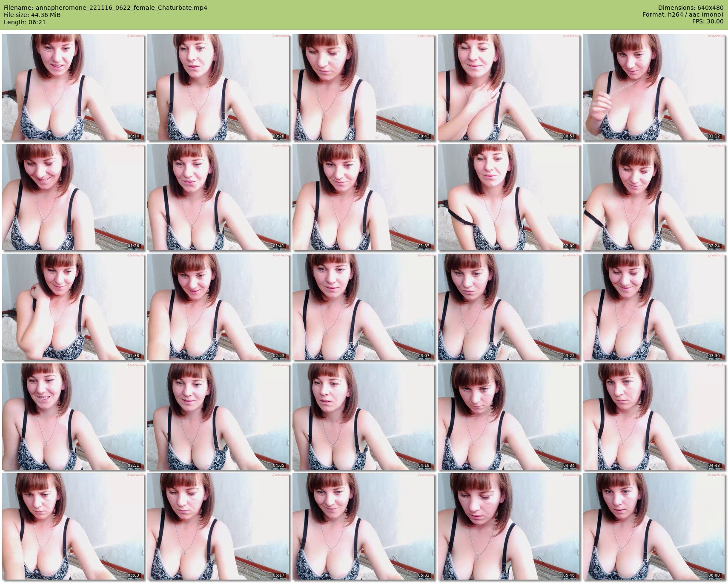Open the frame stamped 03:22
The width and height of the screenshot is (728, 583).
coord(509,307)
